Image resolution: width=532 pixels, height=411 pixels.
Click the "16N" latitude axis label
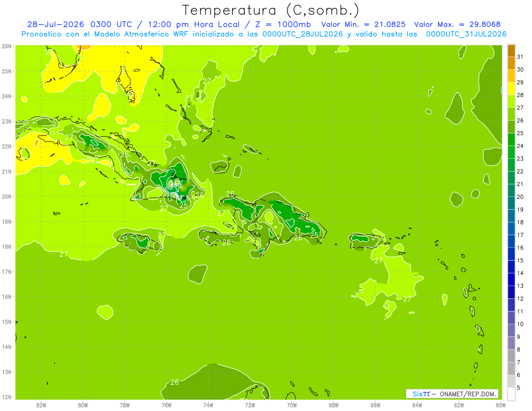[7, 296]
